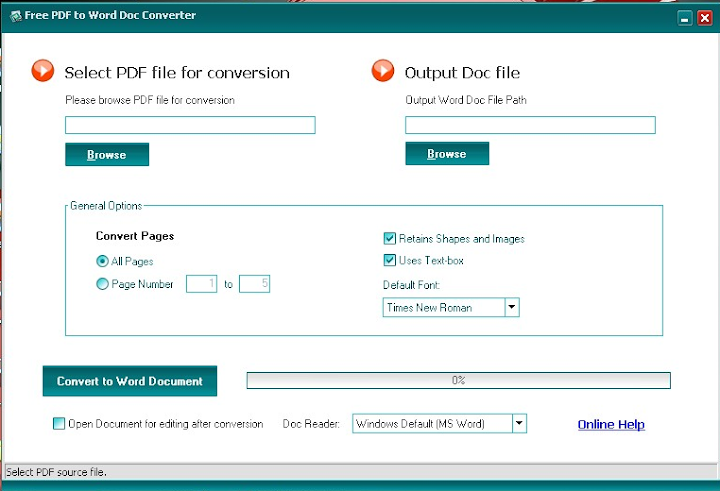Click the 'Output Doc file' heading

pos(462,73)
